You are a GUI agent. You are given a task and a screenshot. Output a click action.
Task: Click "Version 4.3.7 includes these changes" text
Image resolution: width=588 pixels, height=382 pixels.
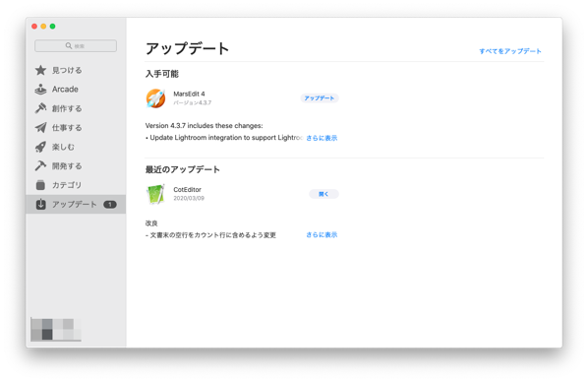click(x=204, y=125)
